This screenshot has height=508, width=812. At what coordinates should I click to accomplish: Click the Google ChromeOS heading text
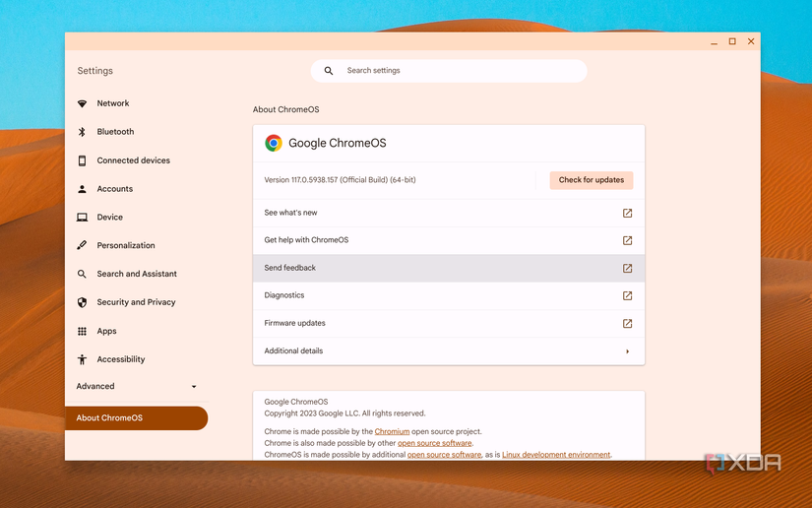(x=338, y=143)
